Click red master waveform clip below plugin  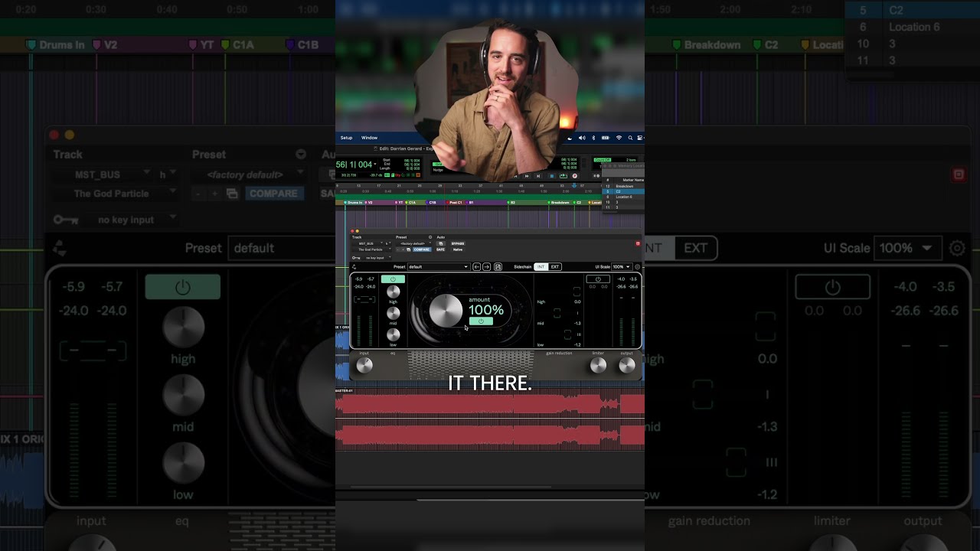tap(490, 420)
